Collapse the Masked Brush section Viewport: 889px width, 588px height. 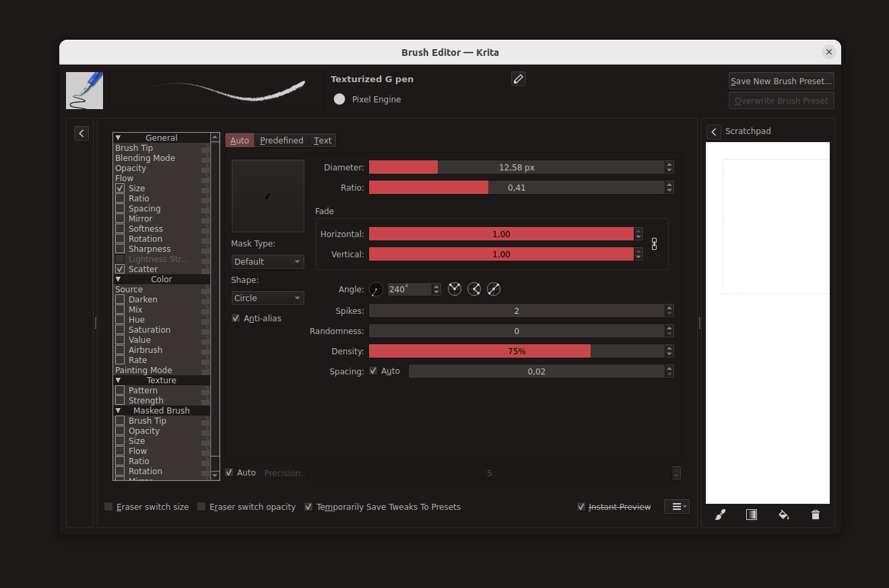point(118,411)
